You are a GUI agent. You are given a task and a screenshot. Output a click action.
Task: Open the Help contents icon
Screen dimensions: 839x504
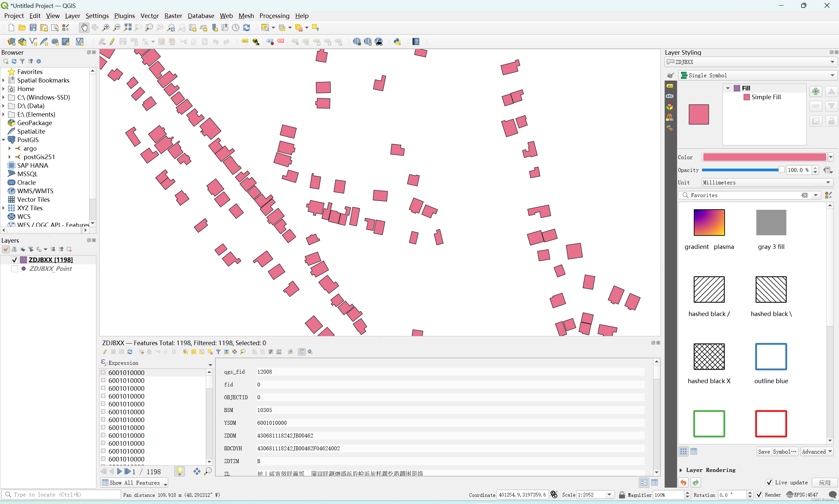click(x=416, y=42)
